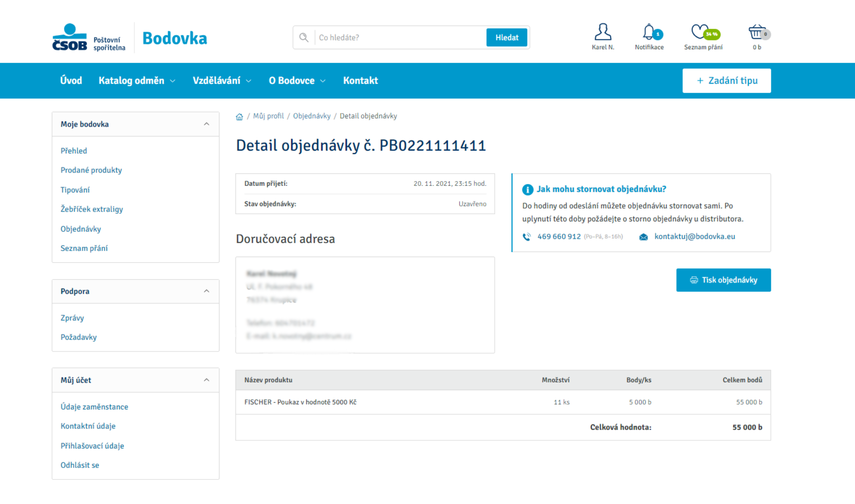Image resolution: width=855 pixels, height=504 pixels.
Task: Click the phone number 469 660 912
Action: click(559, 237)
